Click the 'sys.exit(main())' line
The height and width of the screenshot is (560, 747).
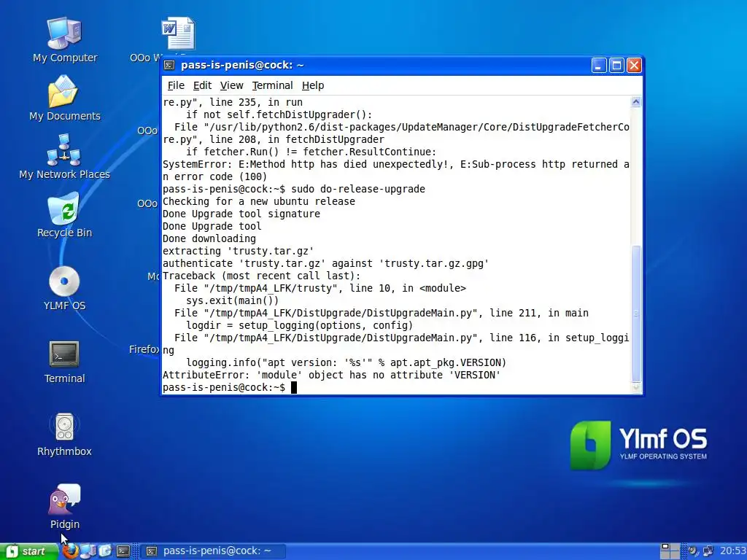[x=233, y=300]
